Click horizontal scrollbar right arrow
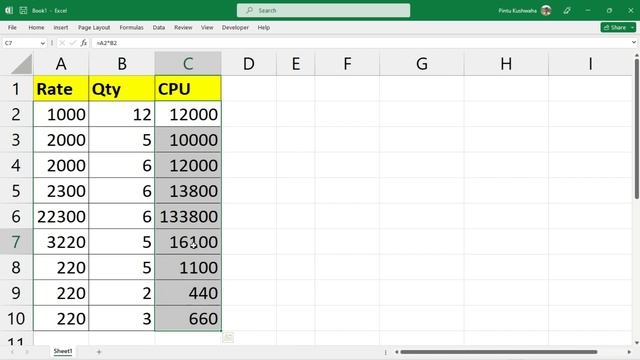 [x=629, y=352]
